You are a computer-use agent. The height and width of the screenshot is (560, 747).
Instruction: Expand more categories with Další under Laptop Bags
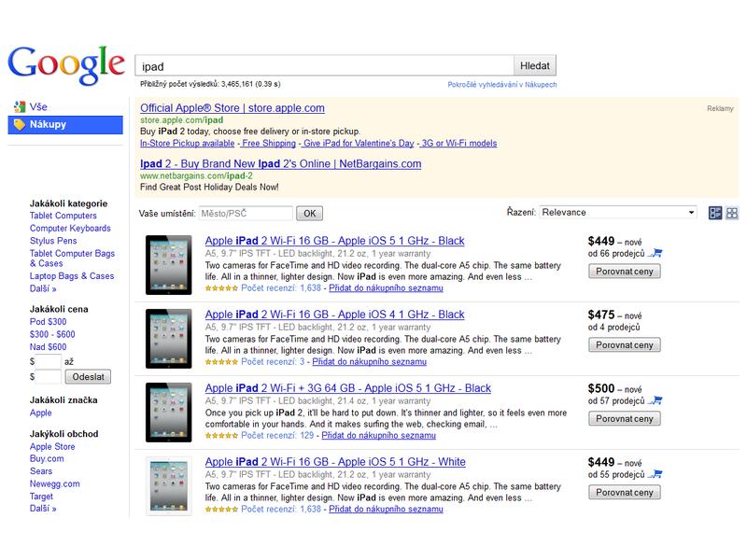(x=43, y=288)
